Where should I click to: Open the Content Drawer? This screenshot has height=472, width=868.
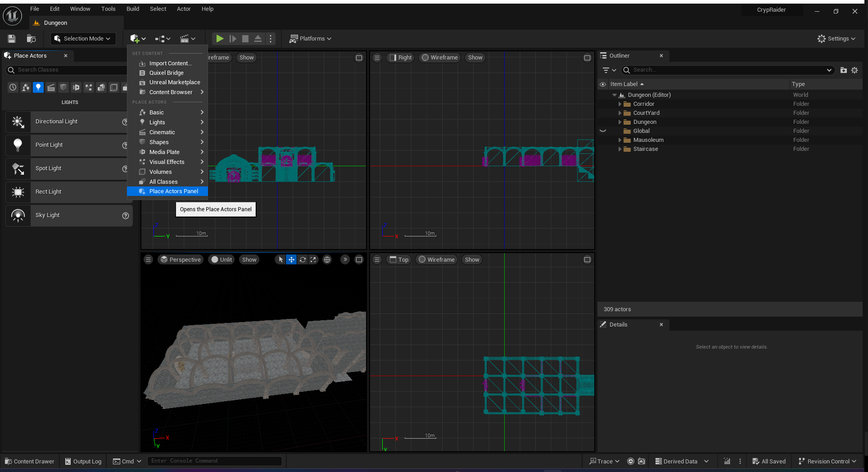[30, 461]
